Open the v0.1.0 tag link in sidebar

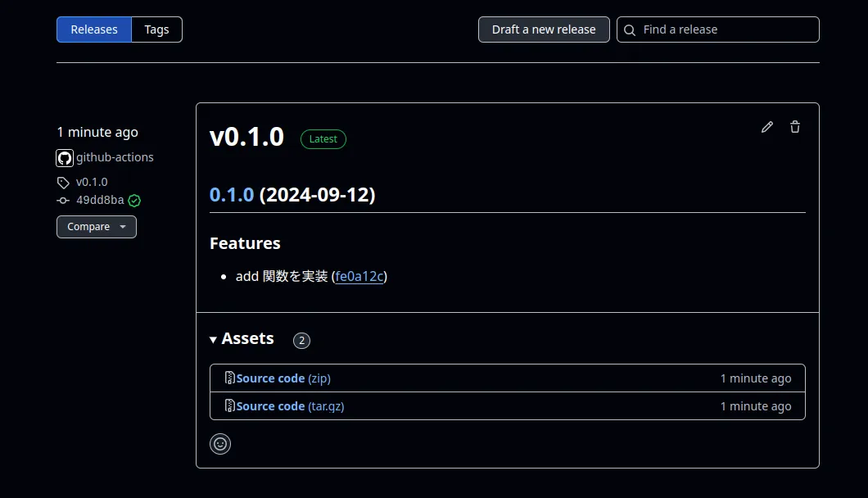(92, 182)
